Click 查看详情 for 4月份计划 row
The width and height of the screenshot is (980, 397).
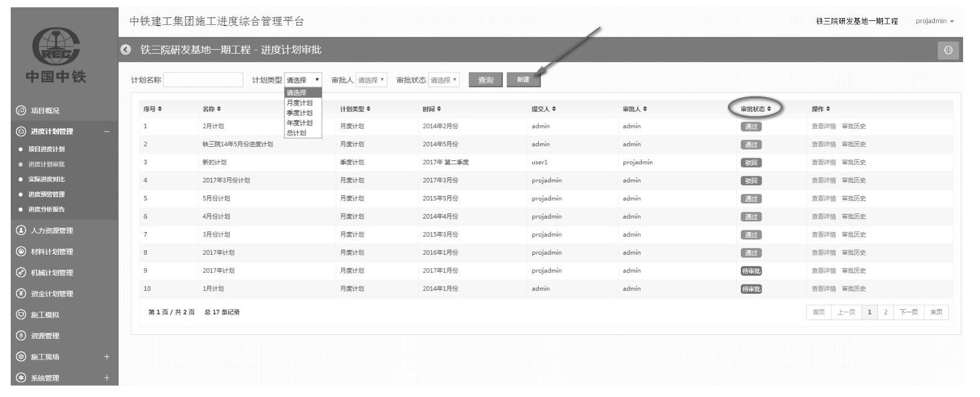tap(824, 217)
